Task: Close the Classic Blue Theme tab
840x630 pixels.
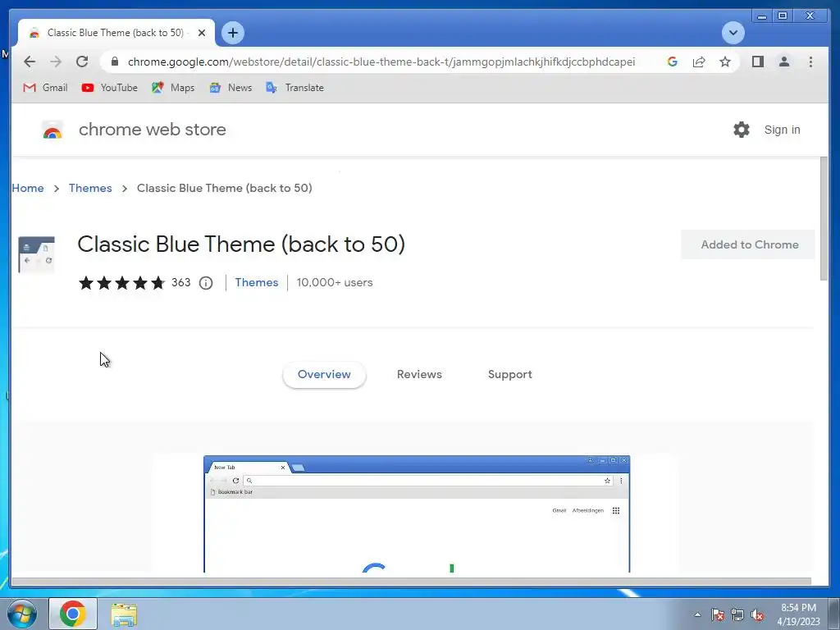Action: click(202, 33)
